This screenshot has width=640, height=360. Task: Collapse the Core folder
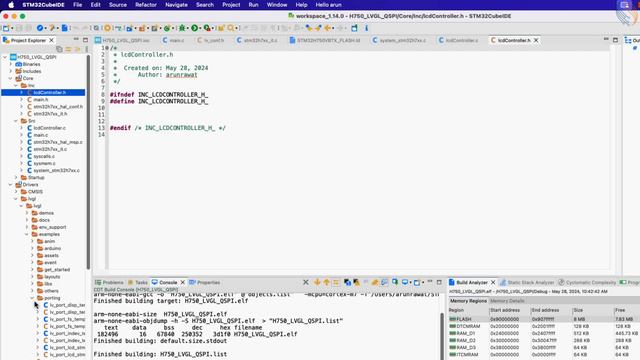coord(11,78)
